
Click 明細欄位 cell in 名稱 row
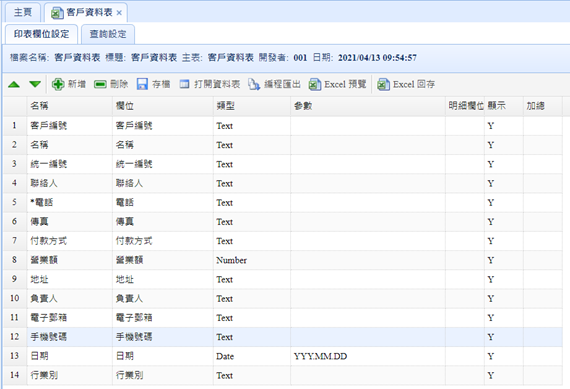coord(465,145)
